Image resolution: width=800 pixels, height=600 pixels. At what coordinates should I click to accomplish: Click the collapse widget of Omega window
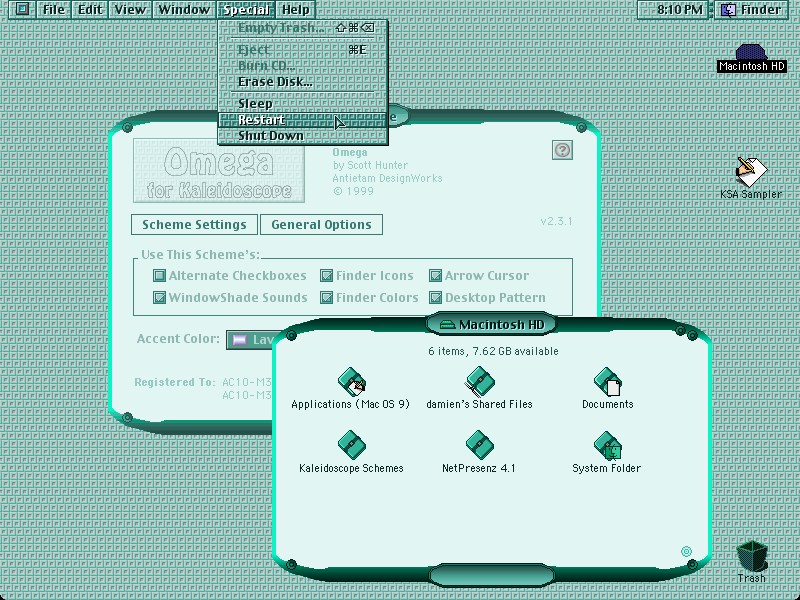coord(581,127)
